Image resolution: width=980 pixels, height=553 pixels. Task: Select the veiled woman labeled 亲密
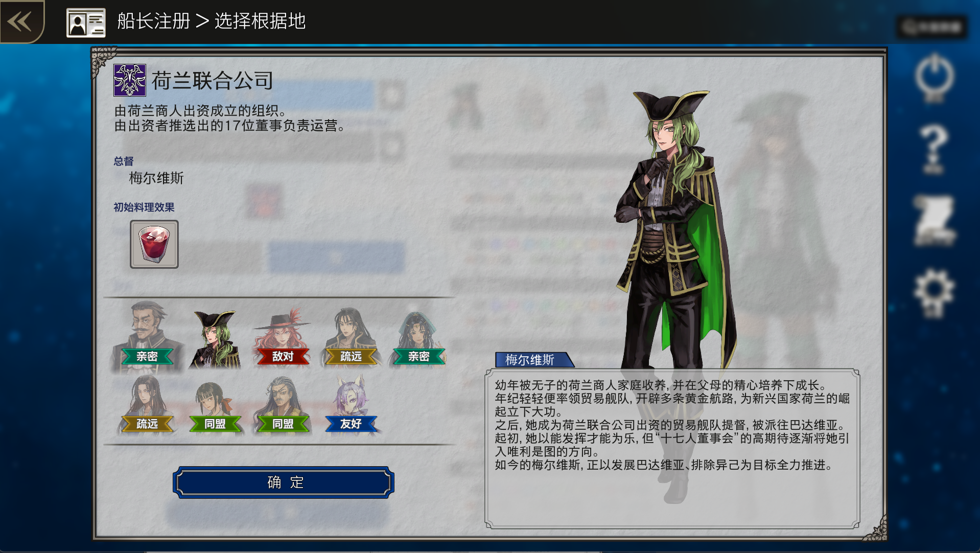[x=418, y=338]
